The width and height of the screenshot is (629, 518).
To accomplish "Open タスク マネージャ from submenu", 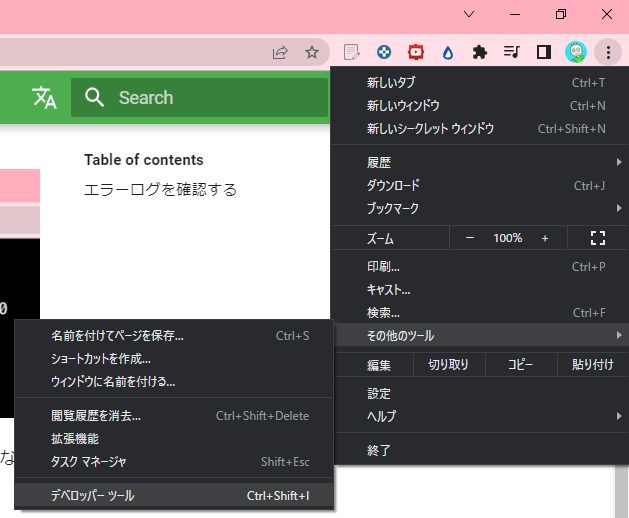I will point(174,461).
